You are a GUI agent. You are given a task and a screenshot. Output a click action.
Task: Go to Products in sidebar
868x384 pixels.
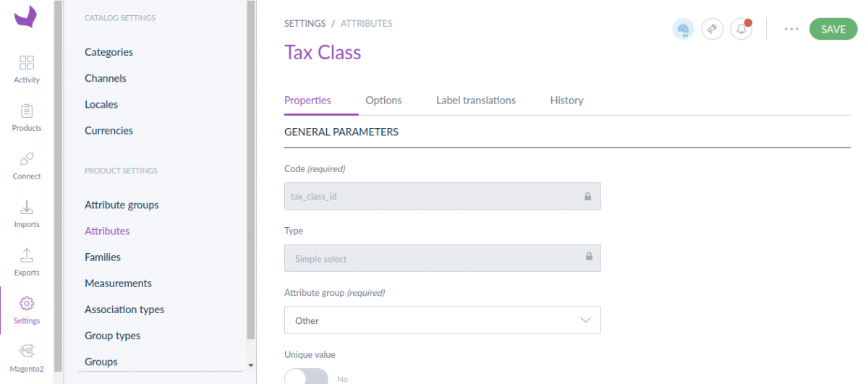[27, 117]
